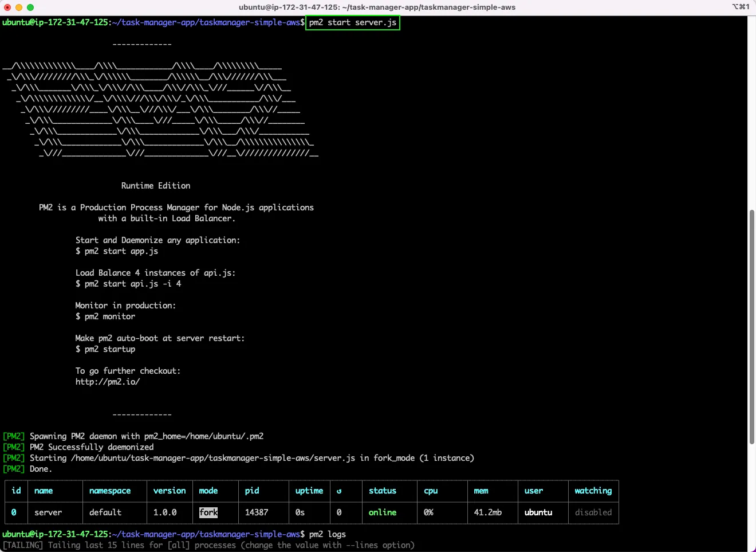756x552 pixels.
Task: Click the 'online' status cell
Action: [x=383, y=512]
